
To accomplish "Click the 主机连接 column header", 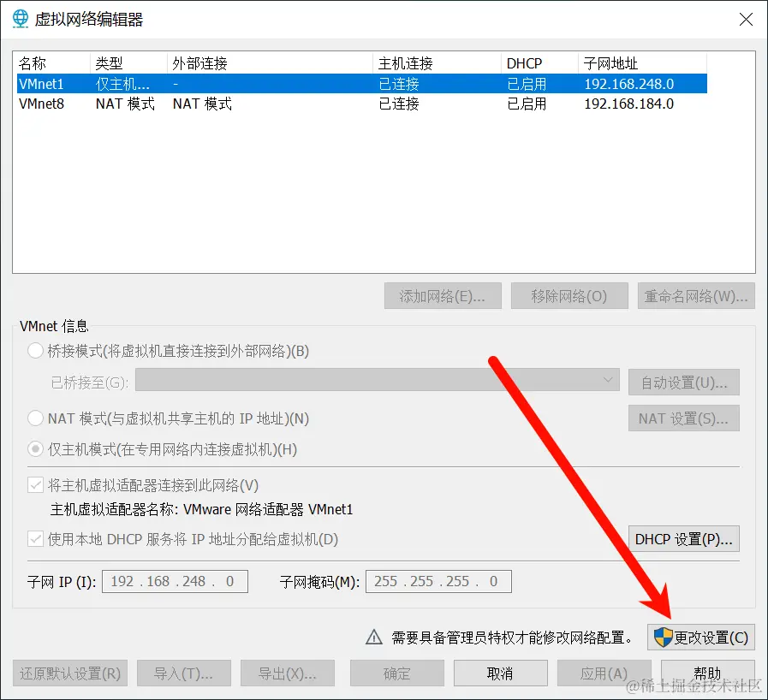I will pos(437,63).
